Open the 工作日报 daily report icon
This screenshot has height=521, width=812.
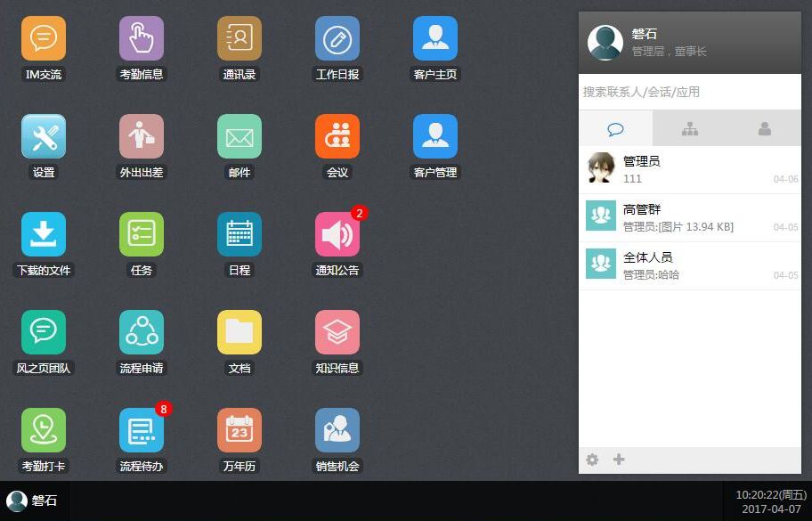click(337, 38)
